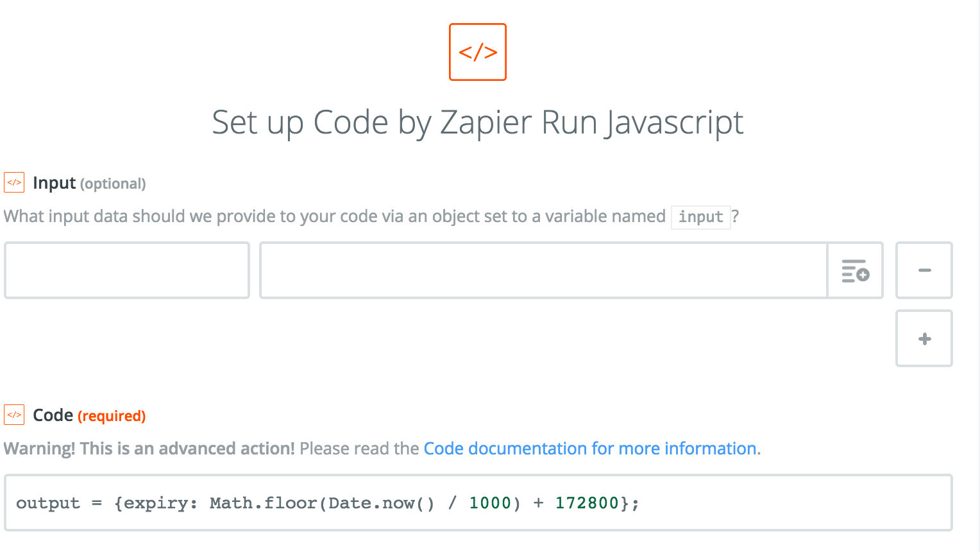Screen dimensions: 980x552
Task: Focus the input value field
Action: pos(544,270)
